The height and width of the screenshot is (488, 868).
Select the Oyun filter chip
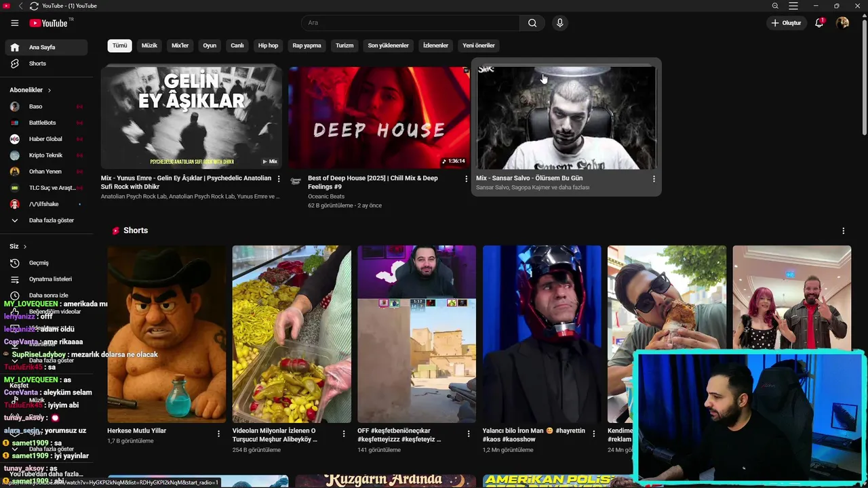click(x=210, y=45)
